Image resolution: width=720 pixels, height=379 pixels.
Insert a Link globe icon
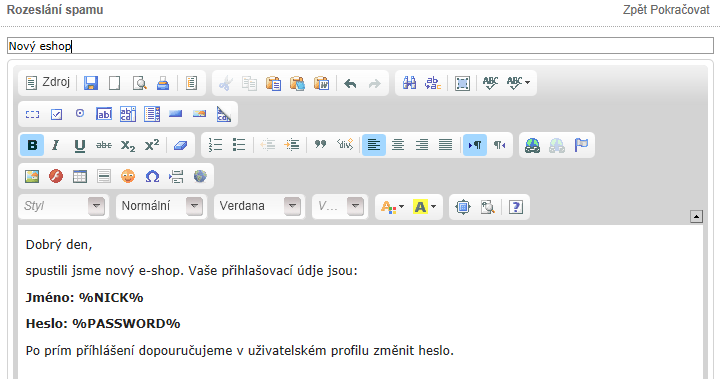click(x=533, y=145)
